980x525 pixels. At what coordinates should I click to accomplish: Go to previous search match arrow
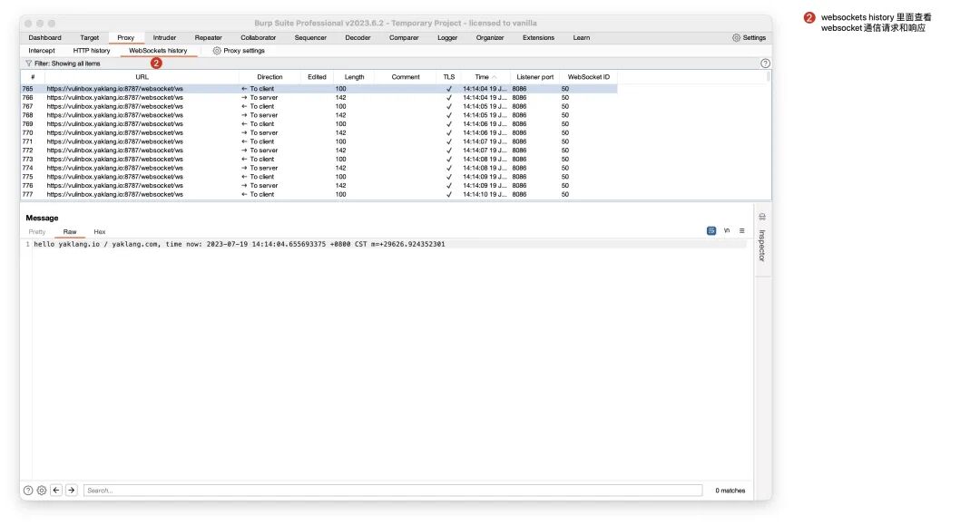coord(56,490)
